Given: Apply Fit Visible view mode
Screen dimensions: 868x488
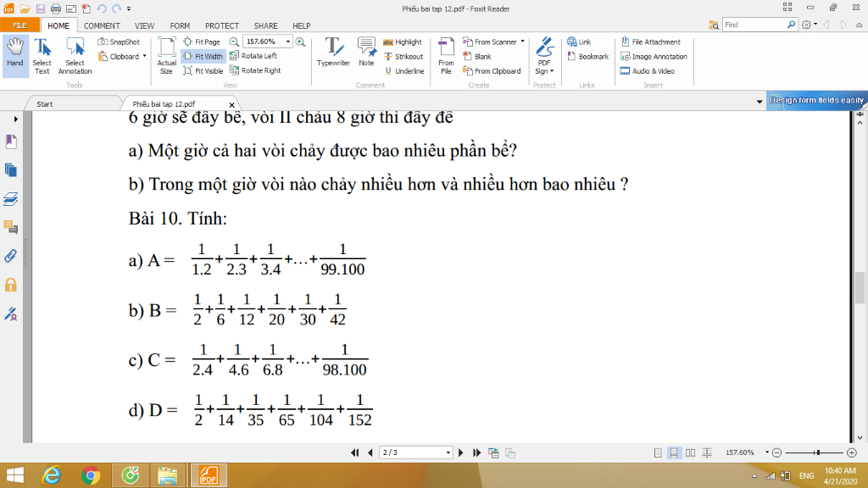Looking at the screenshot, I should click(203, 71).
